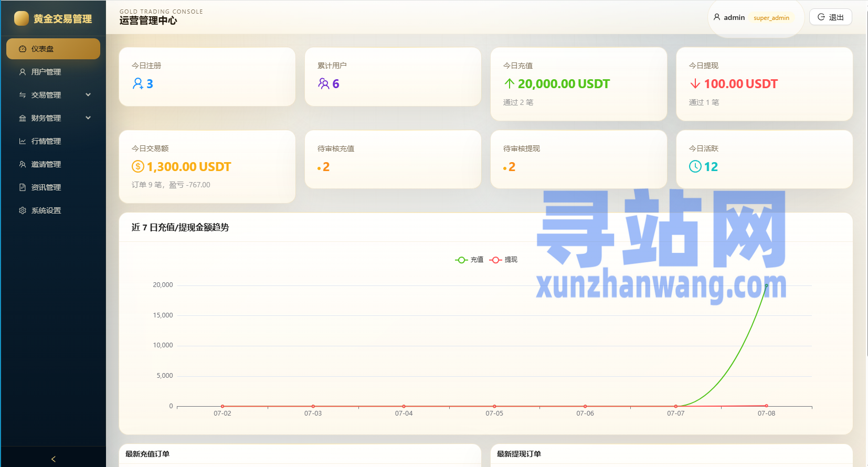Click the 通过 1 笔 text
Screen dimensions: 868x467
(x=704, y=102)
